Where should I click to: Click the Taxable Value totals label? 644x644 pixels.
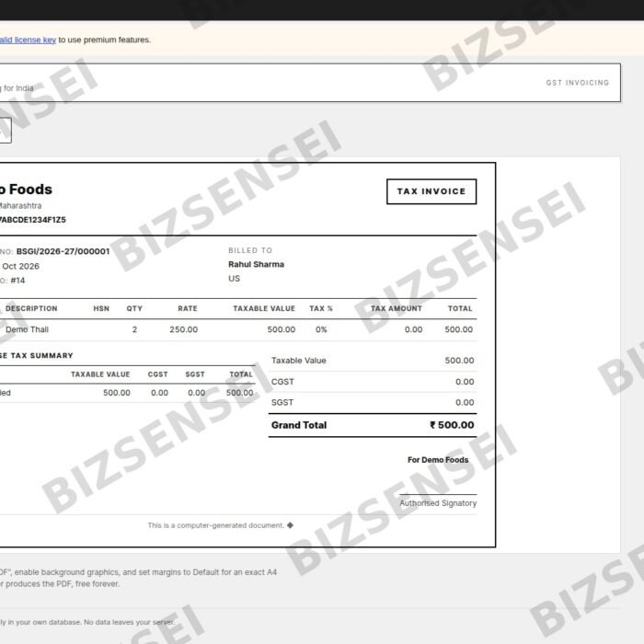(x=299, y=361)
